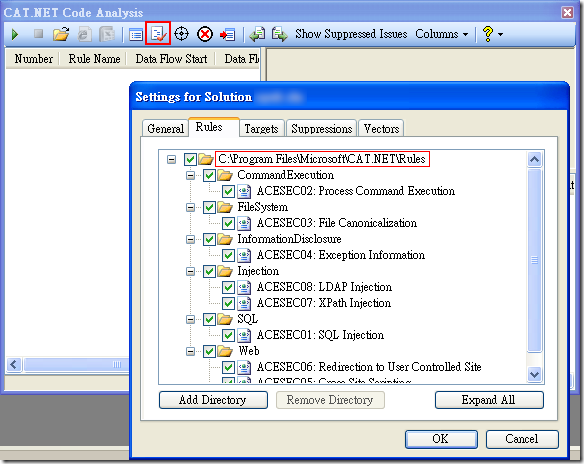Click the Web folder icon

pyautogui.click(x=225, y=351)
